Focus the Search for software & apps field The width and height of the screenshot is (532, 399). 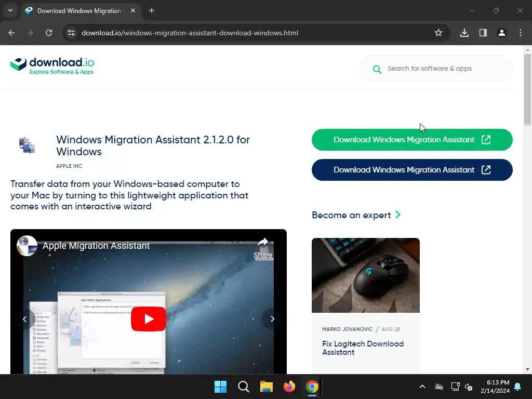pyautogui.click(x=436, y=69)
